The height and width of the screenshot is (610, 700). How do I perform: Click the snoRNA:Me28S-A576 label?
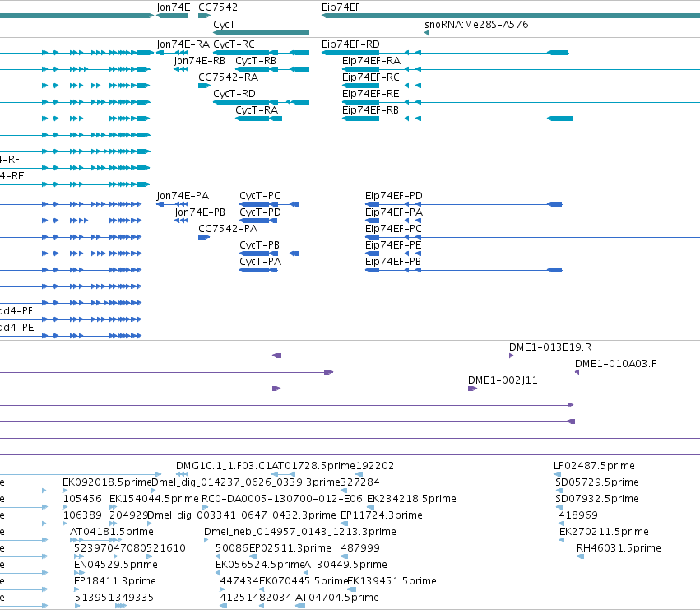(x=476, y=25)
